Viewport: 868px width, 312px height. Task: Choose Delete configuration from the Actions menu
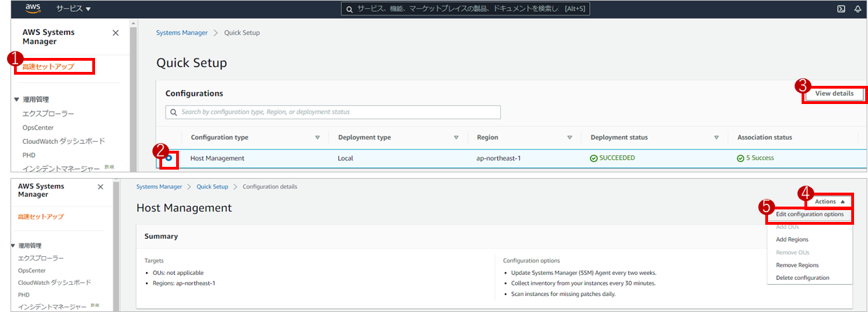tap(802, 278)
